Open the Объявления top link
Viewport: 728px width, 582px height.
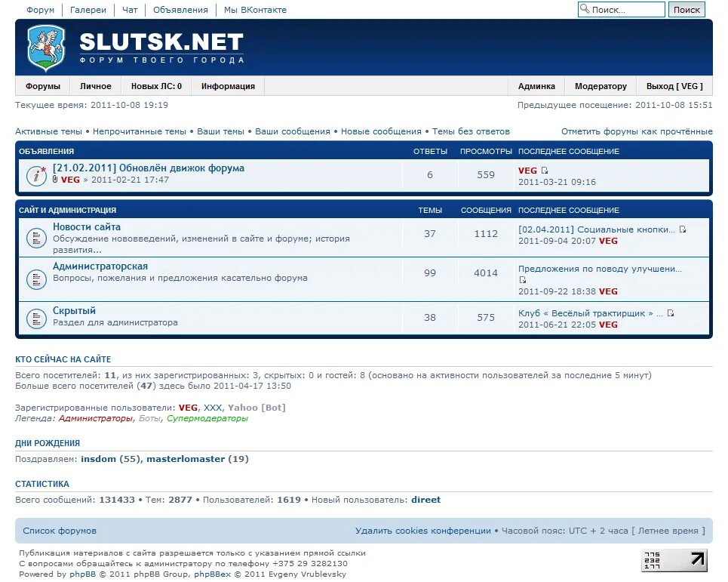tap(180, 10)
